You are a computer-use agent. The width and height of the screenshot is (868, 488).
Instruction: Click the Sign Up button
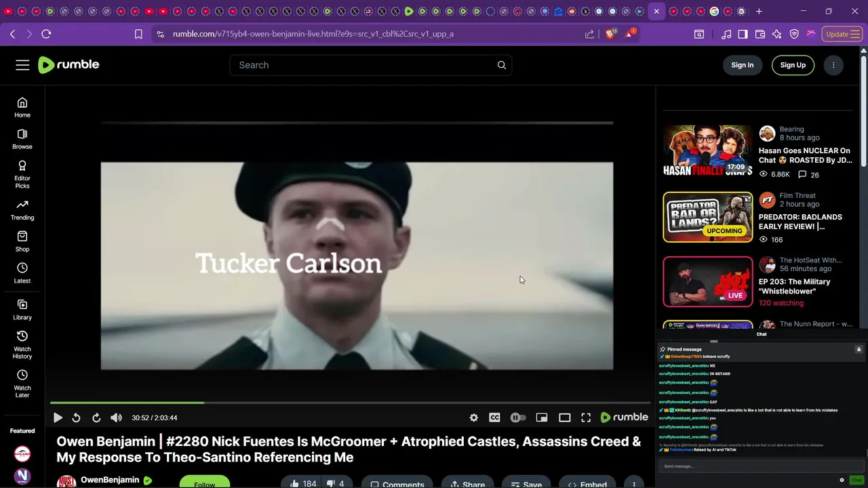[x=793, y=65]
